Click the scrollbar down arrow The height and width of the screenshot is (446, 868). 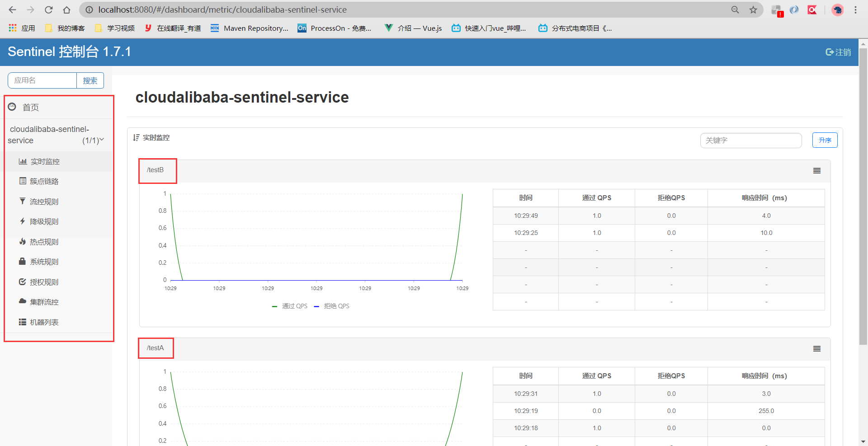tap(863, 441)
